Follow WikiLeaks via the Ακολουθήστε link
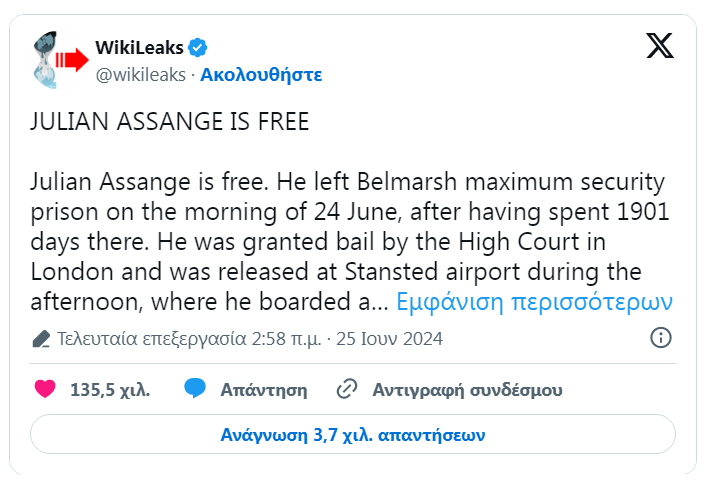Viewport: 710px width, 482px height. tap(261, 74)
